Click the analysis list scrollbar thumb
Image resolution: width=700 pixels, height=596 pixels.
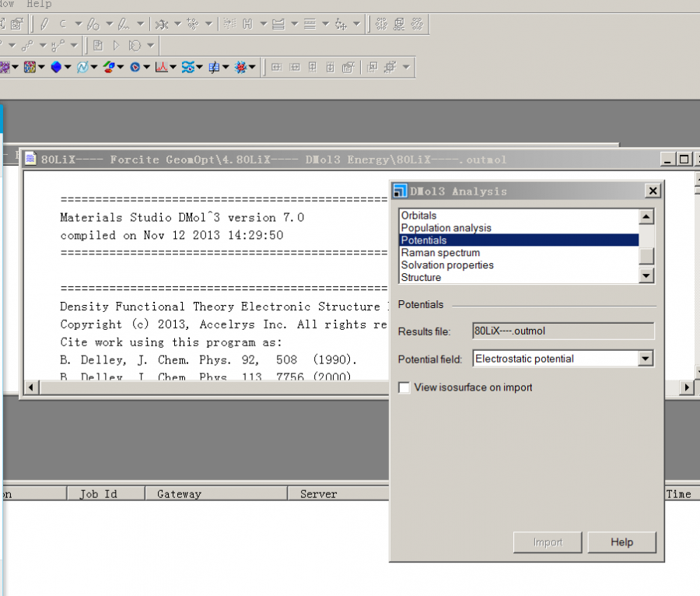646,256
